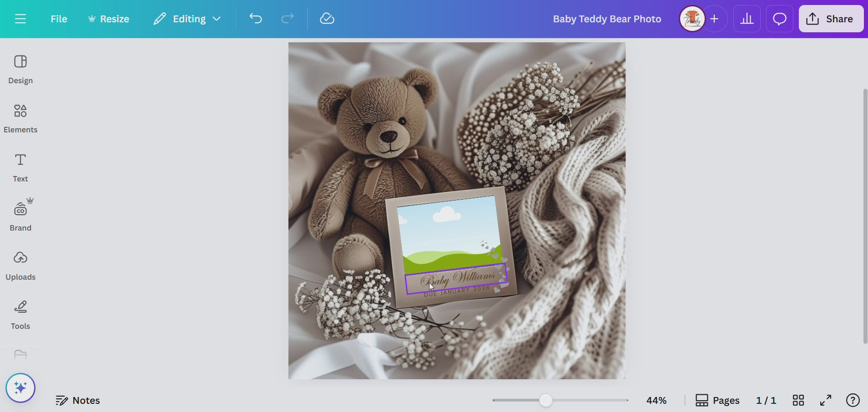Redo the last undone action
The width and height of the screenshot is (868, 412).
tap(287, 19)
